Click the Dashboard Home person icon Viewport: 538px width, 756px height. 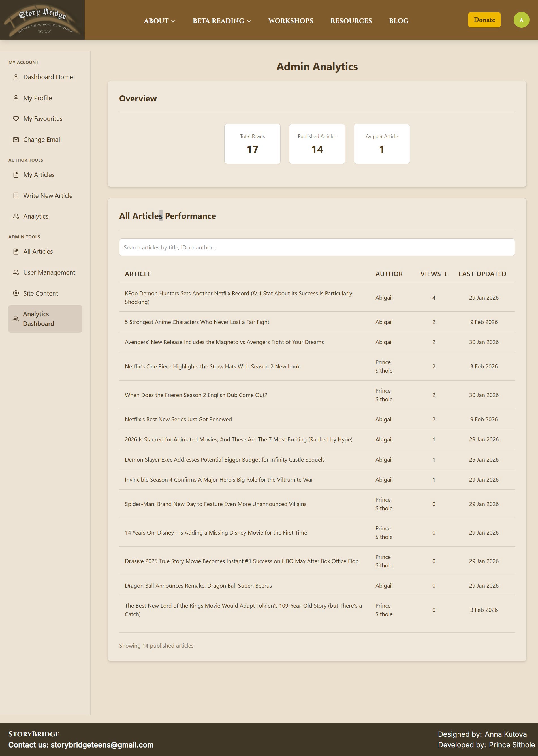pos(16,77)
